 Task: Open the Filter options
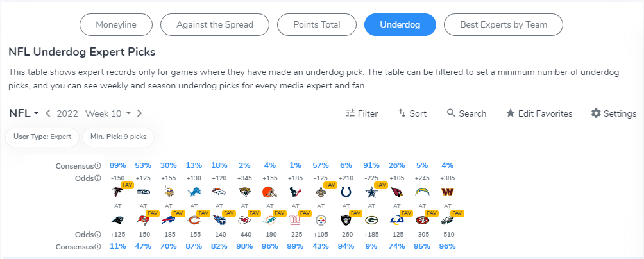coord(362,113)
